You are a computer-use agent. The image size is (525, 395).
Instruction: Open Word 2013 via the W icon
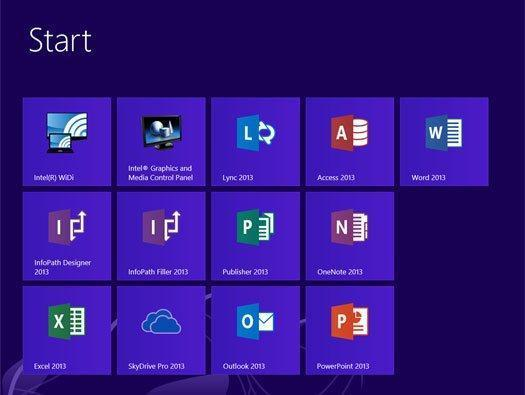point(444,133)
